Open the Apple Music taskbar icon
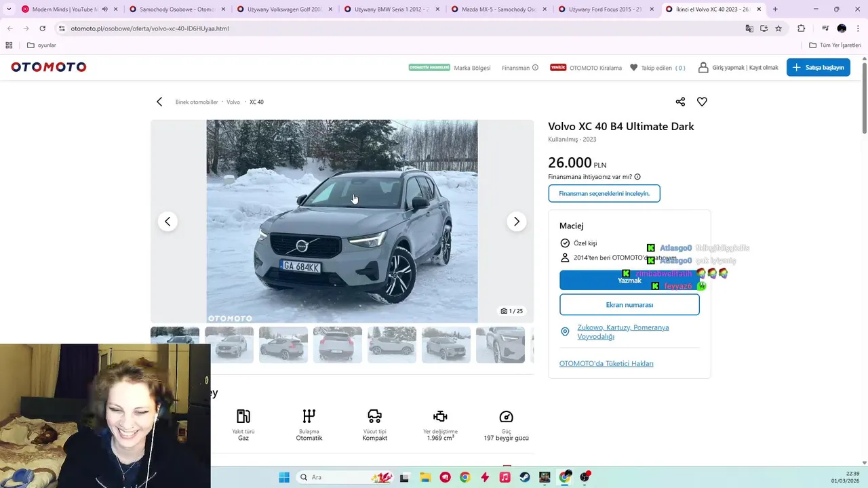 pos(505,477)
